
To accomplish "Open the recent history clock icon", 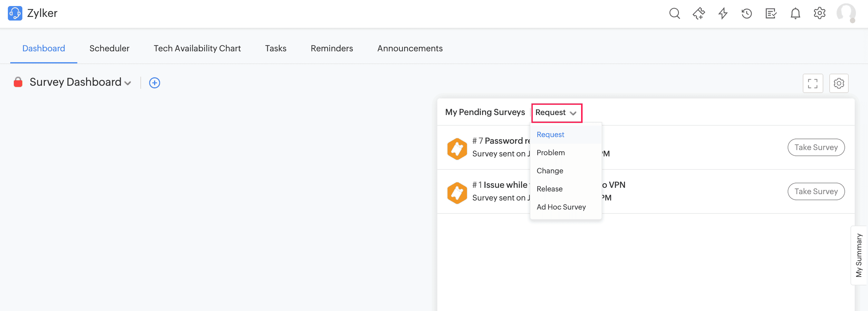I will point(747,14).
